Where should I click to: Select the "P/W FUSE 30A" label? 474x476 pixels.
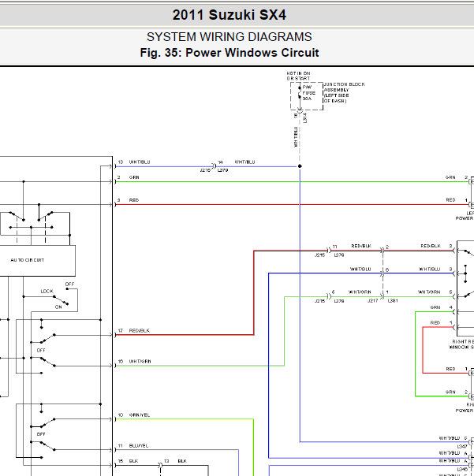click(x=308, y=93)
